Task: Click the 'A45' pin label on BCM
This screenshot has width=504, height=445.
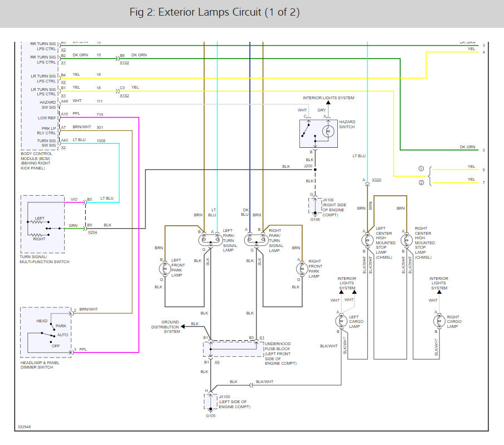Action: point(65,140)
